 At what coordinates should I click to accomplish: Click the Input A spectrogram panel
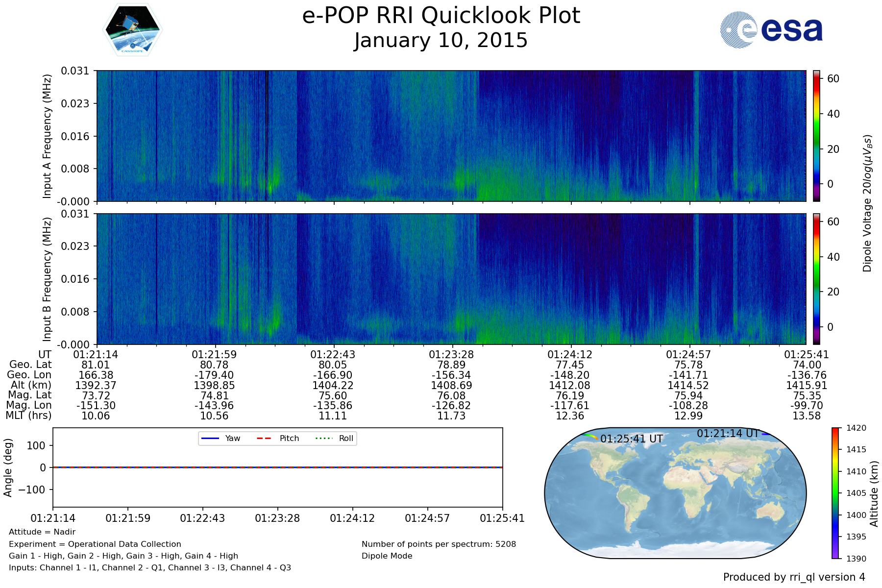pos(451,136)
